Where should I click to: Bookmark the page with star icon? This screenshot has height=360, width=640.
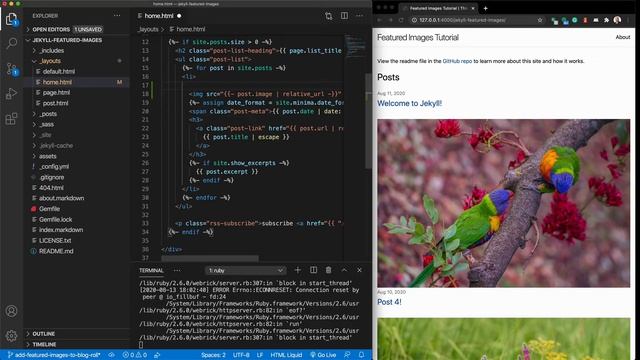pyautogui.click(x=540, y=20)
